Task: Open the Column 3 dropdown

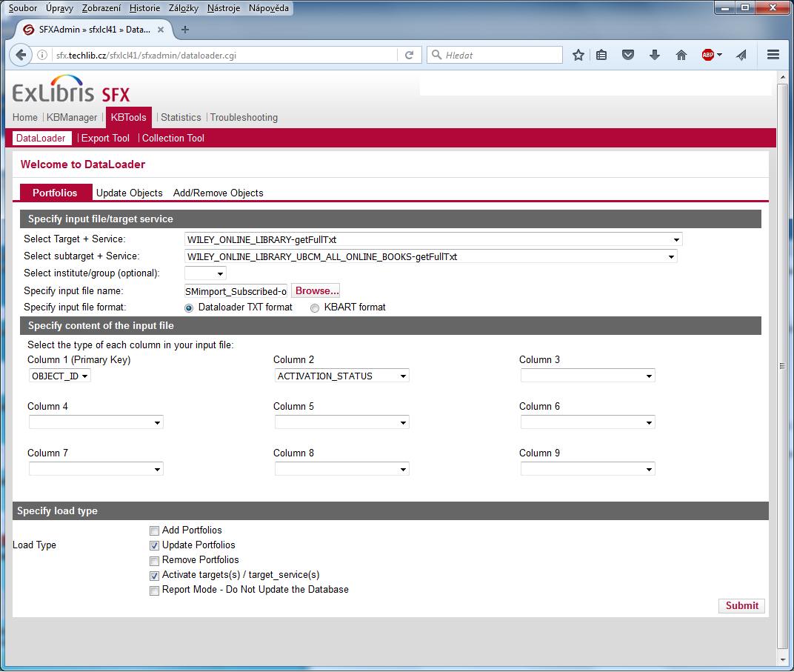Action: point(588,376)
